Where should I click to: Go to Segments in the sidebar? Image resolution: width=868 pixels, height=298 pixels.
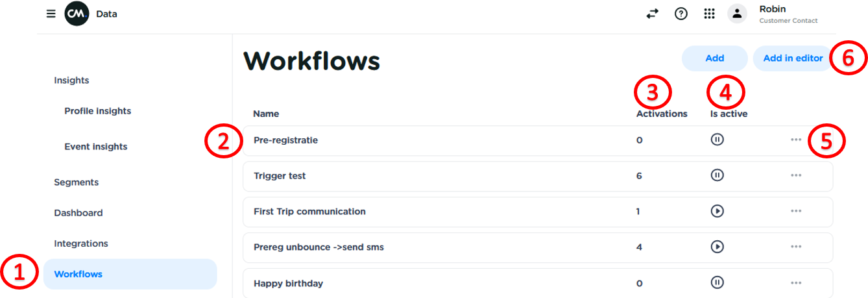[x=77, y=182]
